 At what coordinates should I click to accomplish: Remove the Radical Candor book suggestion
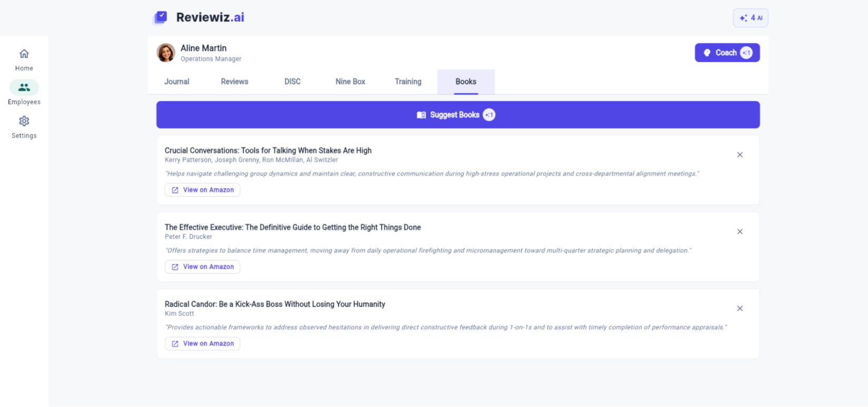coord(740,309)
